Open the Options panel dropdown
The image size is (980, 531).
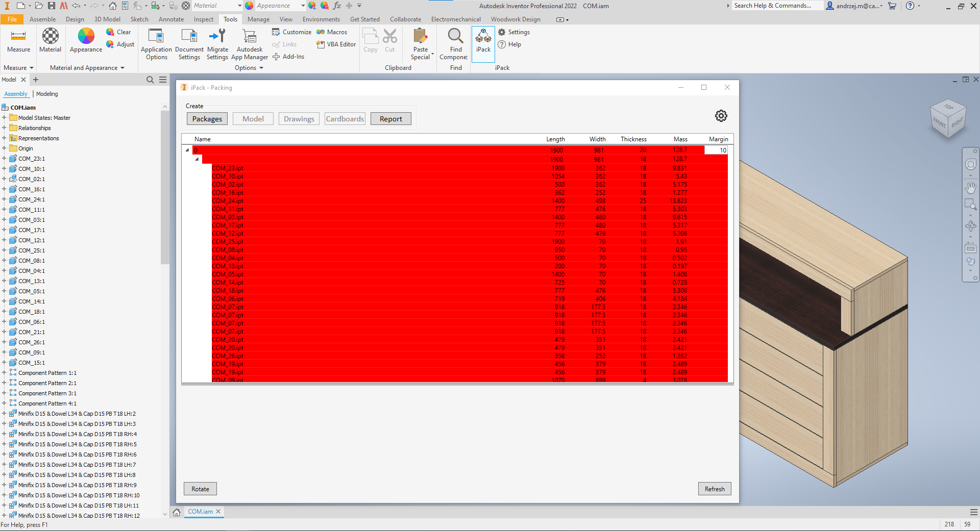(x=249, y=68)
